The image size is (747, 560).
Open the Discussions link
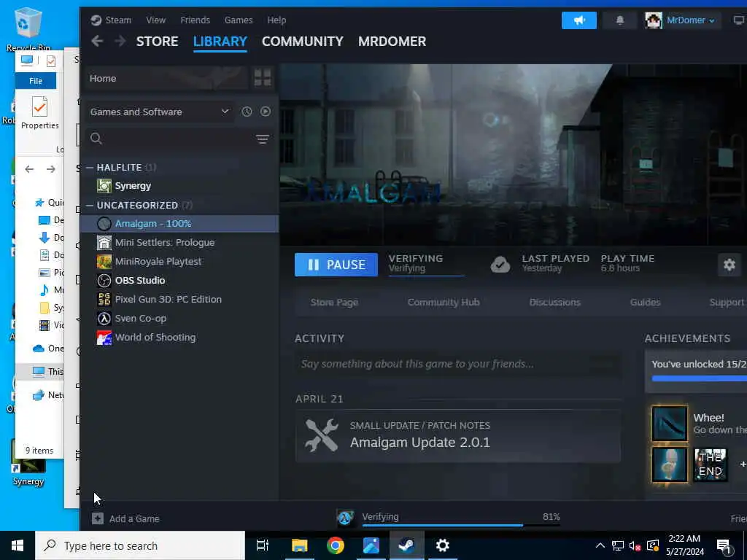pyautogui.click(x=554, y=303)
